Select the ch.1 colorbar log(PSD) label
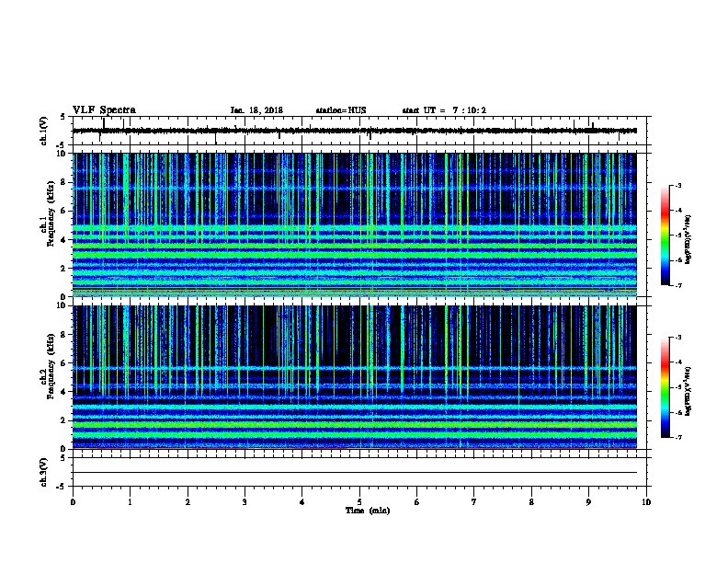The width and height of the screenshot is (728, 563). (688, 239)
